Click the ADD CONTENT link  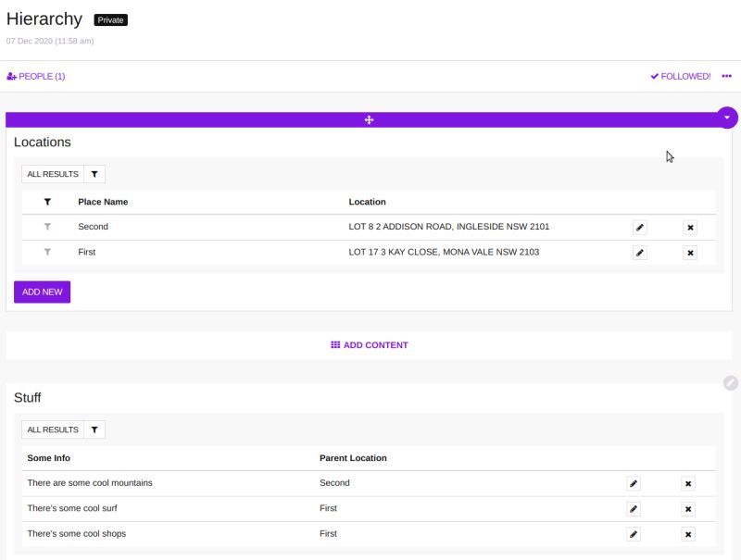(x=370, y=344)
